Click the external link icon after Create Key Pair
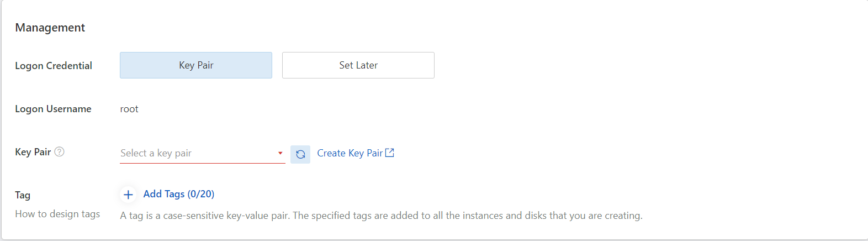 (x=390, y=153)
